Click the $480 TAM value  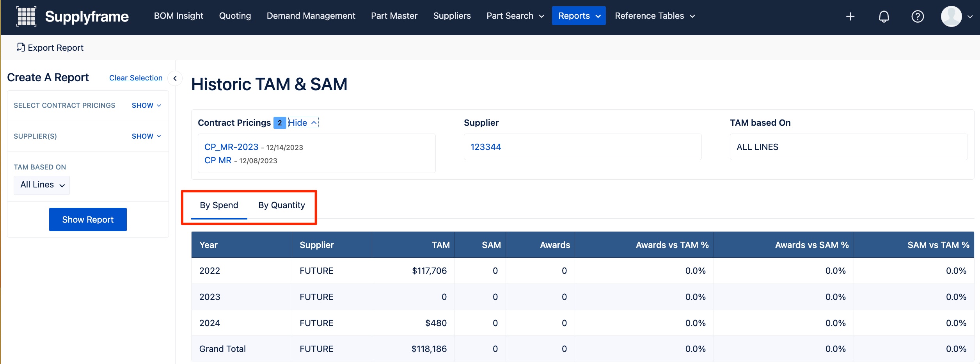[436, 323]
